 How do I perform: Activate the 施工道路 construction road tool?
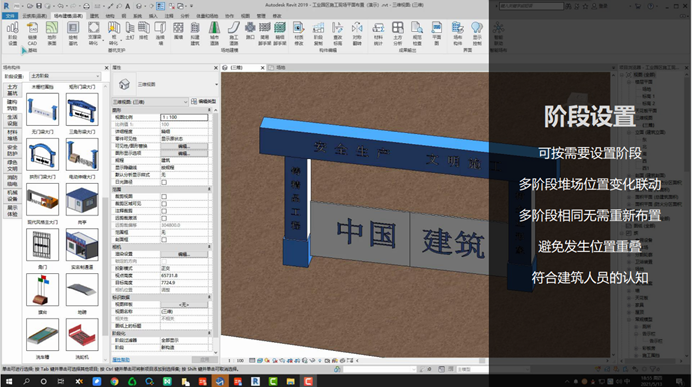[x=233, y=34]
